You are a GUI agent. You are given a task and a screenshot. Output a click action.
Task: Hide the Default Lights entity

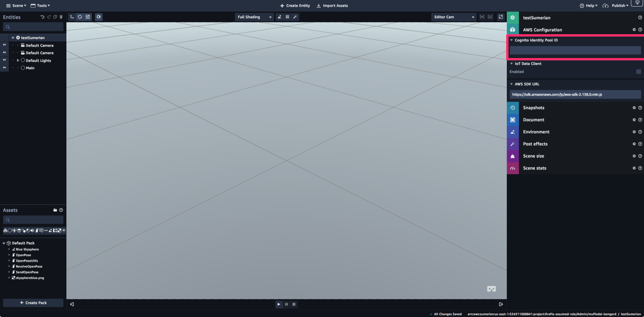click(x=4, y=60)
